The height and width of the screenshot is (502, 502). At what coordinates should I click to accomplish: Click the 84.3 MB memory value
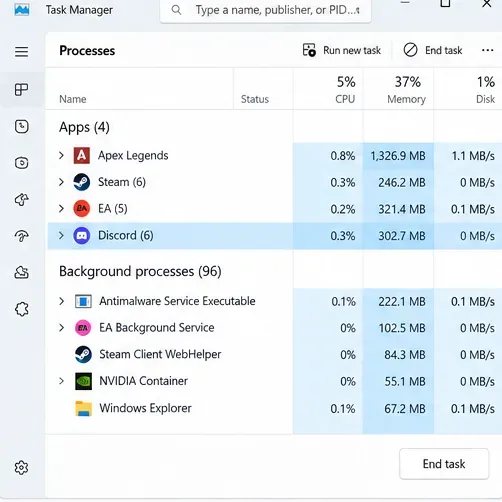click(x=405, y=355)
